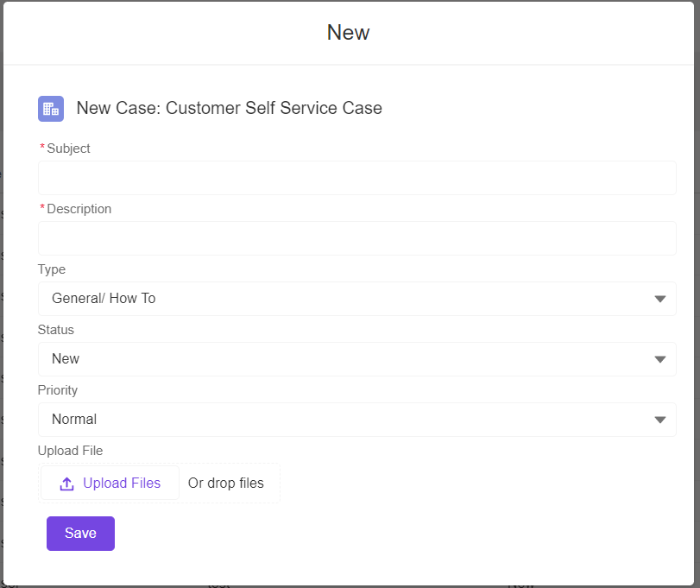Click the Subject field label
Screen dimensions: 700x588
(x=67, y=148)
